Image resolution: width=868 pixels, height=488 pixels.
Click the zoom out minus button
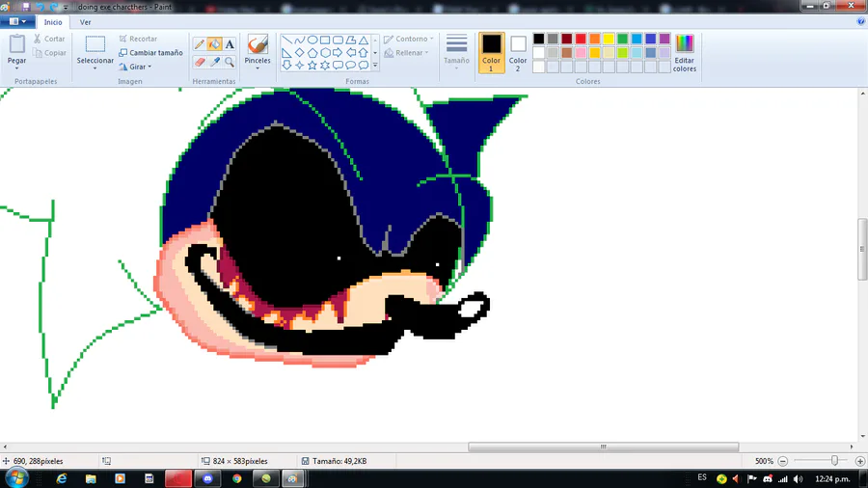[x=783, y=461]
